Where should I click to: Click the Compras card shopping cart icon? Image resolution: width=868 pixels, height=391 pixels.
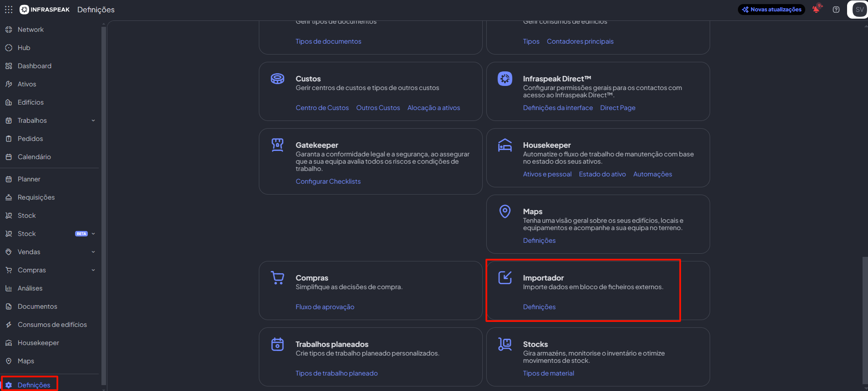[x=278, y=278]
